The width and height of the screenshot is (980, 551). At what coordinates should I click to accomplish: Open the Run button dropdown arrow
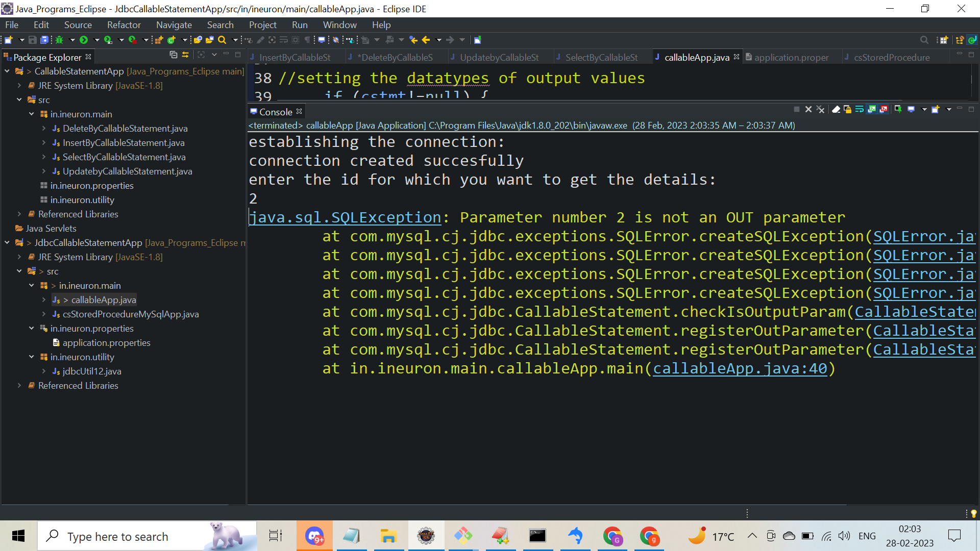pos(96,40)
